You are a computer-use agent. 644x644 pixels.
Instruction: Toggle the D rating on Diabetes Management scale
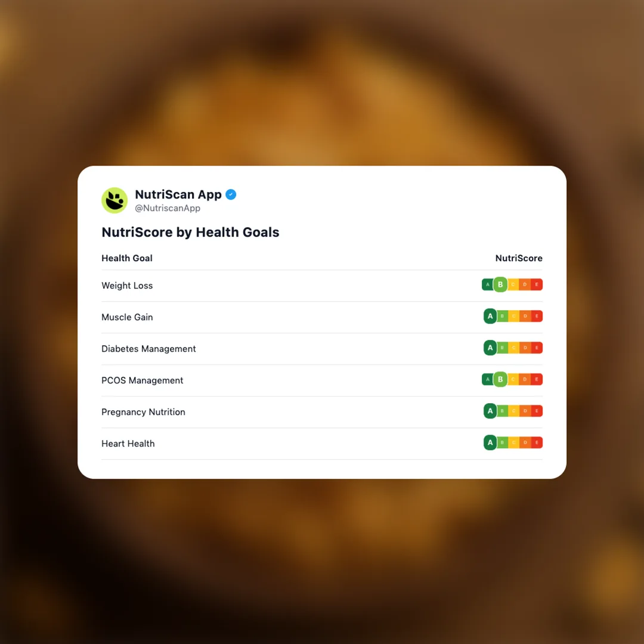tap(526, 348)
